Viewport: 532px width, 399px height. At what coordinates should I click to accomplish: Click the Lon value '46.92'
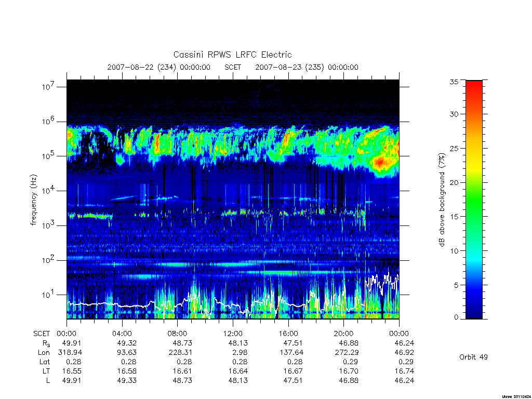pos(404,353)
